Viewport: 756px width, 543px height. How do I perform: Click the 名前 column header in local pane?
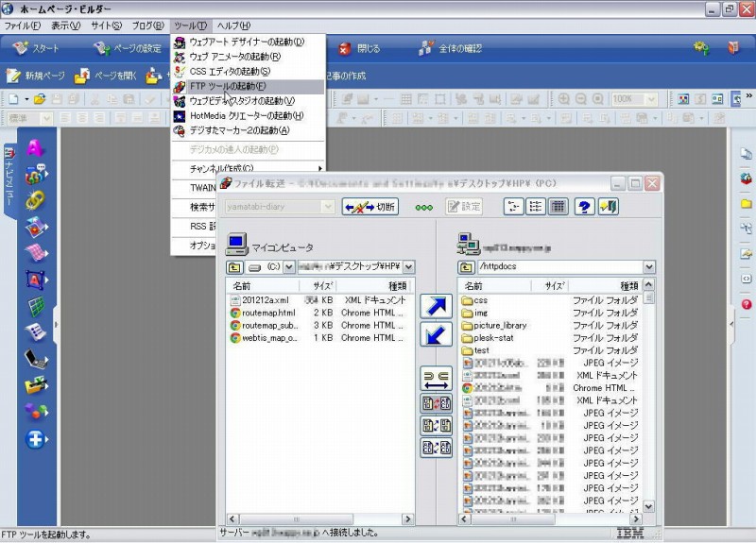pyautogui.click(x=264, y=286)
